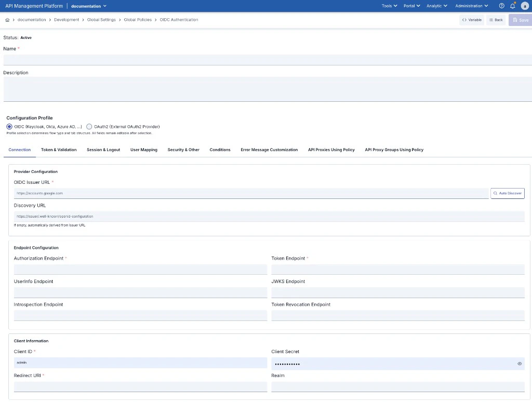Viewport: 532px width, 402px height.
Task: Click the Auto Discover search icon
Action: click(495, 193)
